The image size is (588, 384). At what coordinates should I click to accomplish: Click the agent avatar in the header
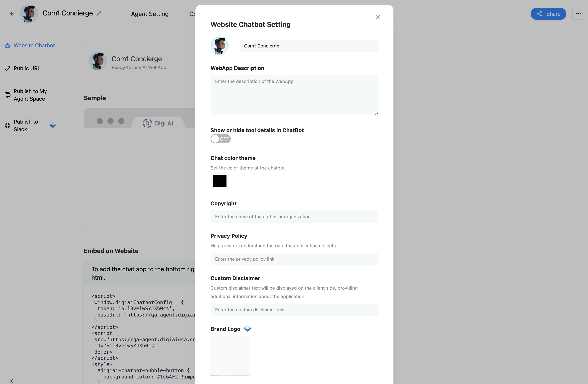click(29, 14)
